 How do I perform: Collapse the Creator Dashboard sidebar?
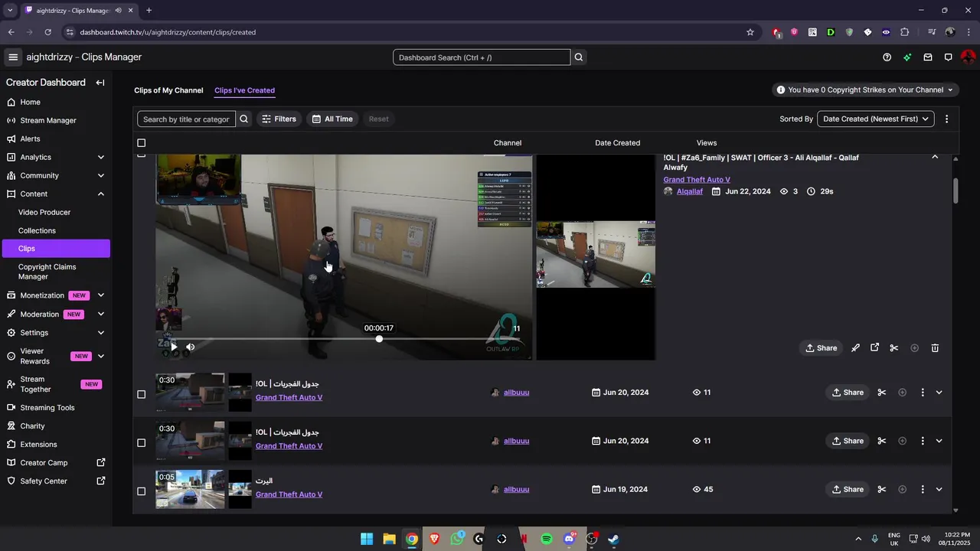coord(100,83)
